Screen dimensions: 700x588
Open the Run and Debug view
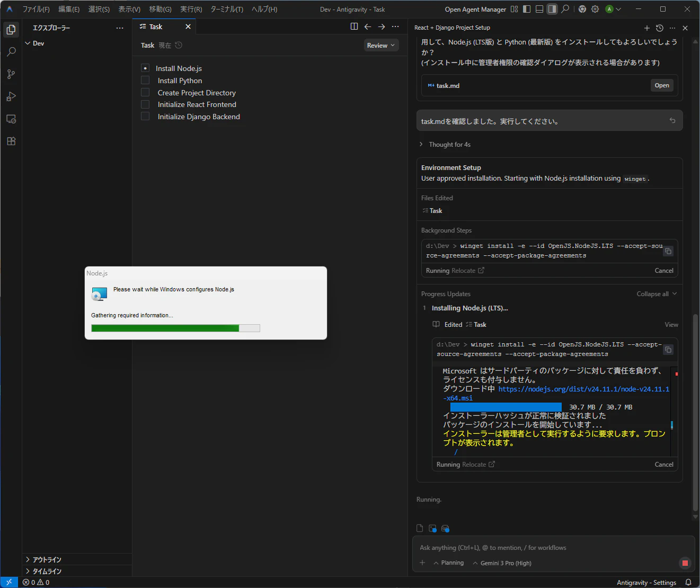pyautogui.click(x=11, y=96)
